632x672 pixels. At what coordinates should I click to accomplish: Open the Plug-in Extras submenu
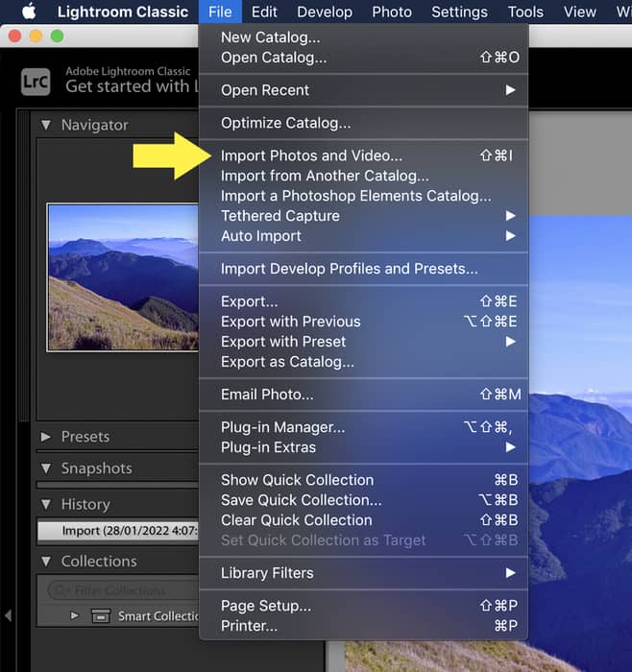(x=364, y=447)
